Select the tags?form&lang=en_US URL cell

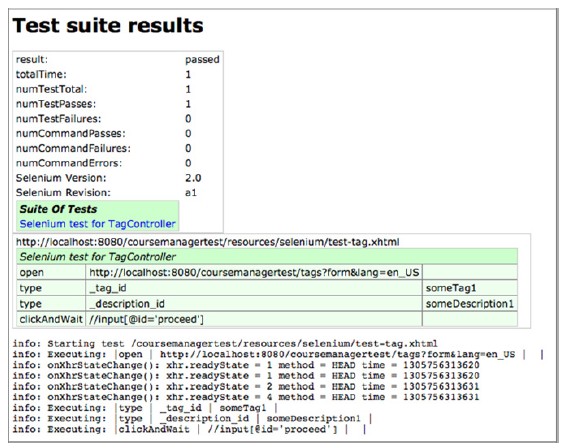pyautogui.click(x=254, y=272)
